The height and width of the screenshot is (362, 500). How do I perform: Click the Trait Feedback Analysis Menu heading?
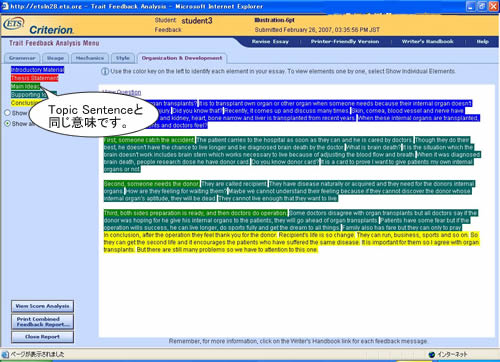coord(54,43)
